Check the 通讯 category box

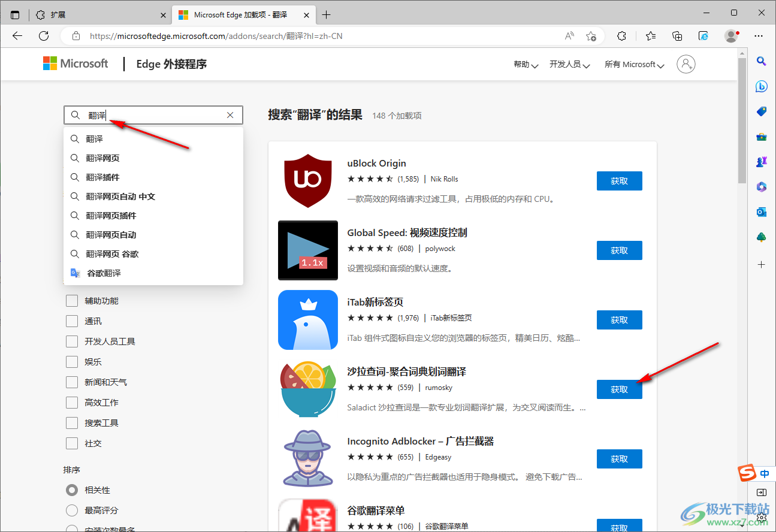[72, 321]
